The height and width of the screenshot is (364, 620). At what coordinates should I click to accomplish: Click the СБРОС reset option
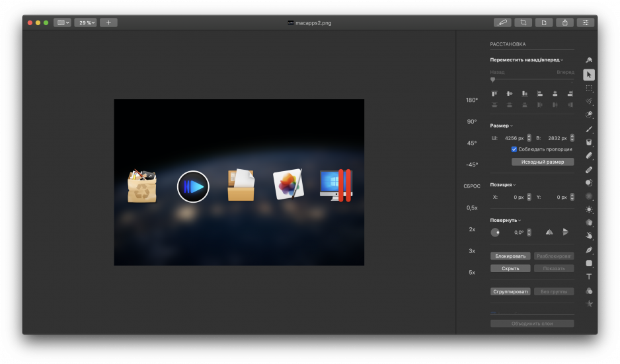[472, 186]
